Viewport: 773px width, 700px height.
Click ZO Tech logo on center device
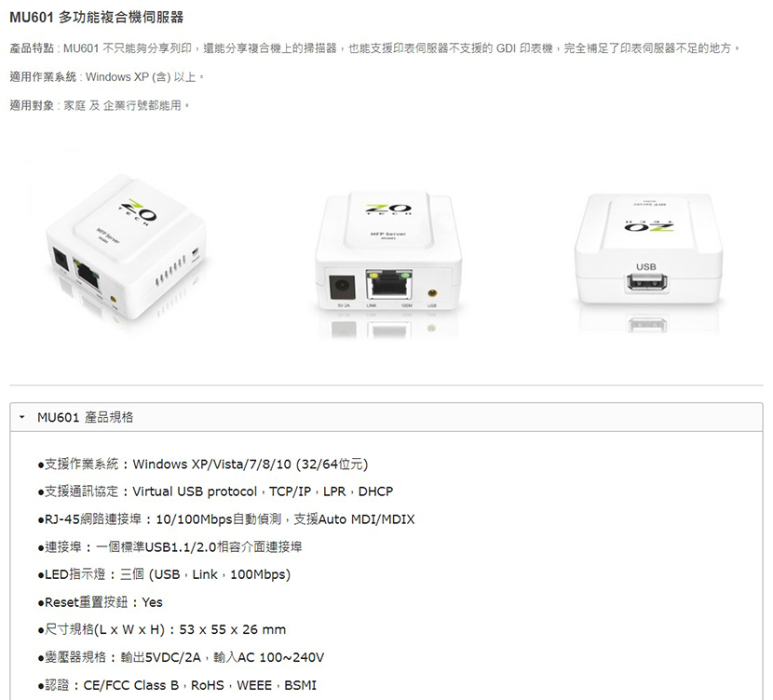388,209
